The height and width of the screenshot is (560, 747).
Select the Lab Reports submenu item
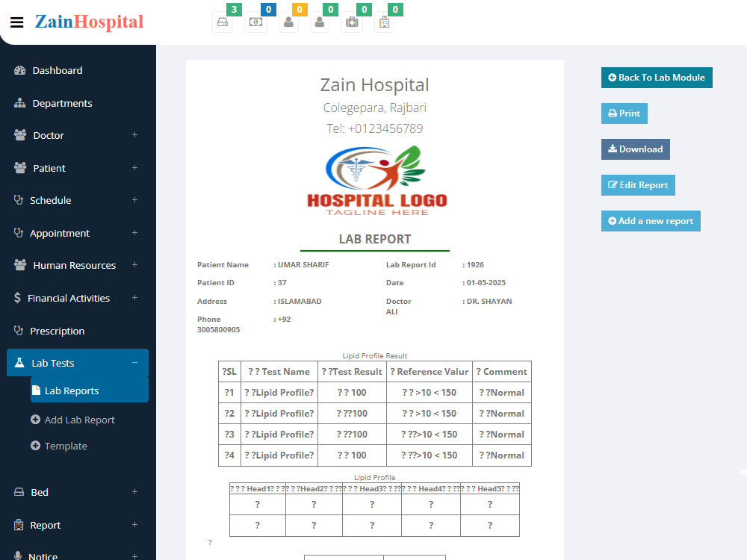coord(90,391)
